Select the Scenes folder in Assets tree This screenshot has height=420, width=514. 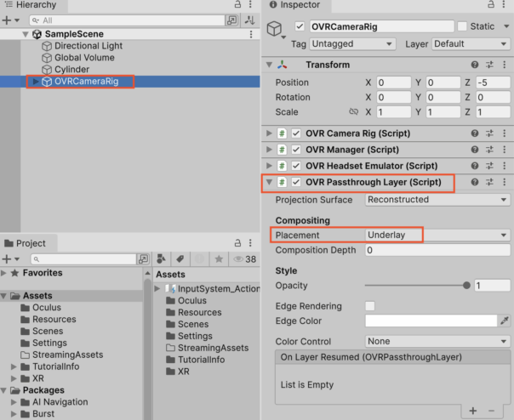[46, 332]
